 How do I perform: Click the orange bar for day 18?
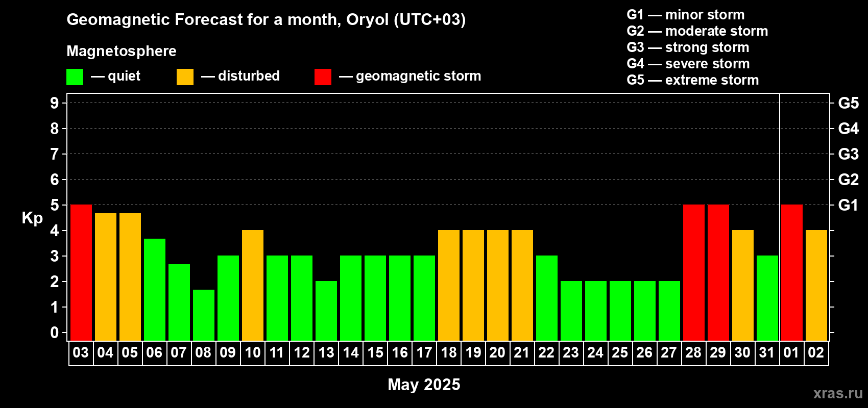(449, 285)
